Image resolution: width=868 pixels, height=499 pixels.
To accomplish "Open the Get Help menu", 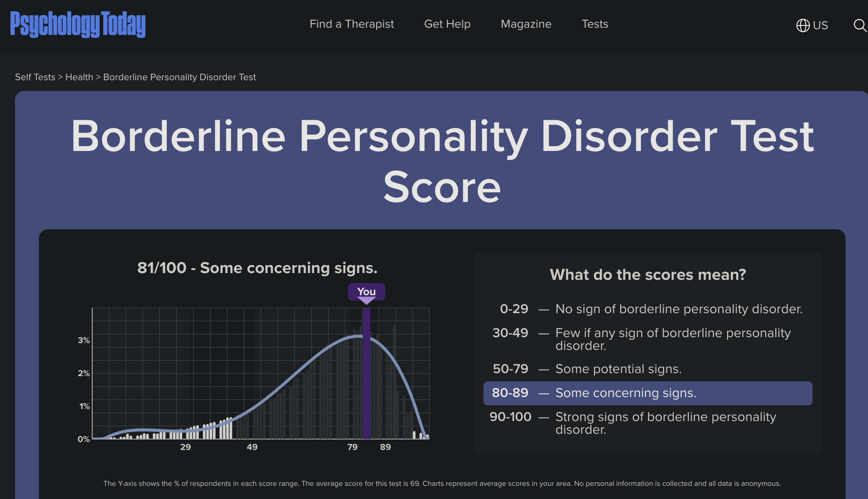I will 447,24.
